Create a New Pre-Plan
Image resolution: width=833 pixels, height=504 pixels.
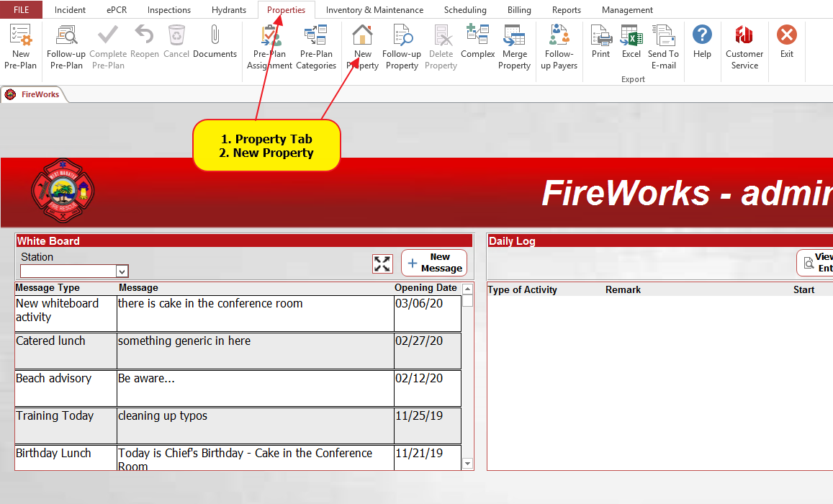pyautogui.click(x=21, y=47)
